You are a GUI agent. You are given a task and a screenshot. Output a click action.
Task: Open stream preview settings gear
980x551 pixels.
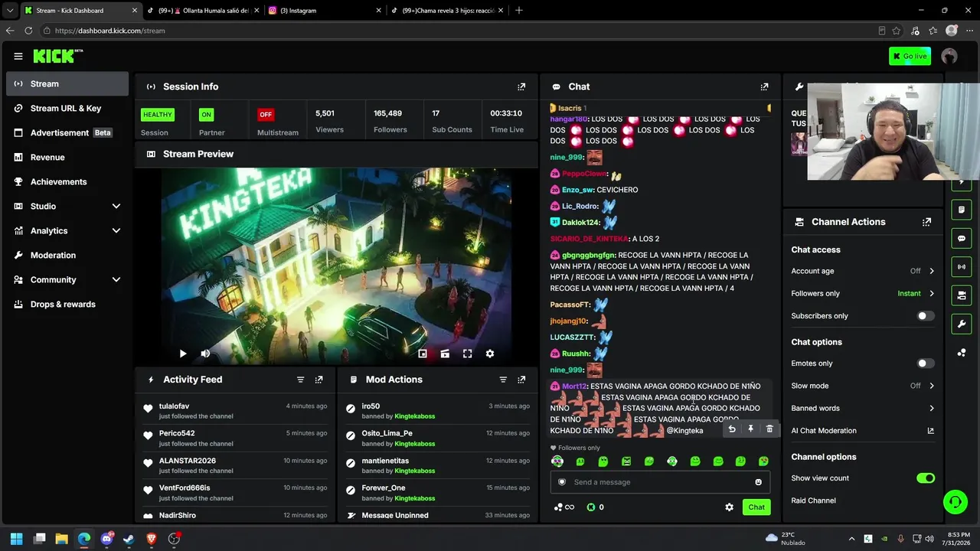point(490,354)
